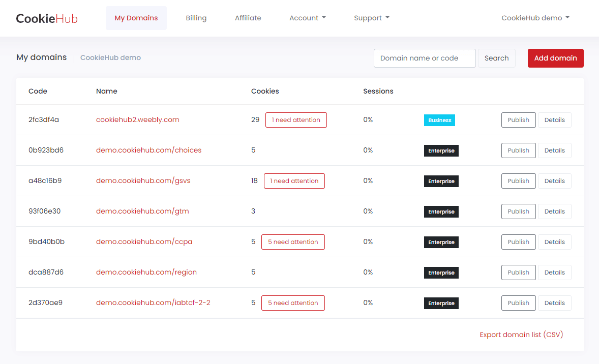Viewport: 599px width, 364px height.
Task: Open the Affiliate page
Action: [248, 18]
